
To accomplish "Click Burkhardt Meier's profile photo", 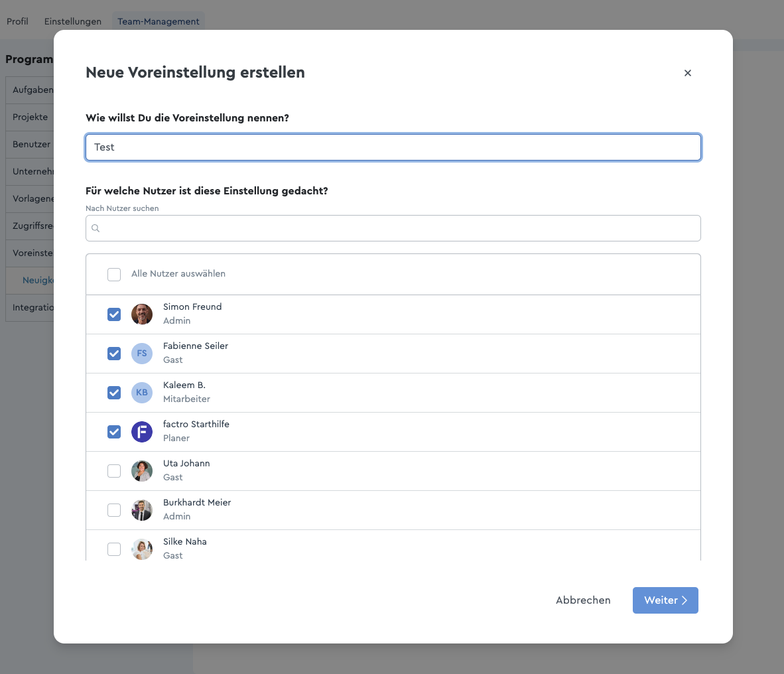I will [x=141, y=510].
